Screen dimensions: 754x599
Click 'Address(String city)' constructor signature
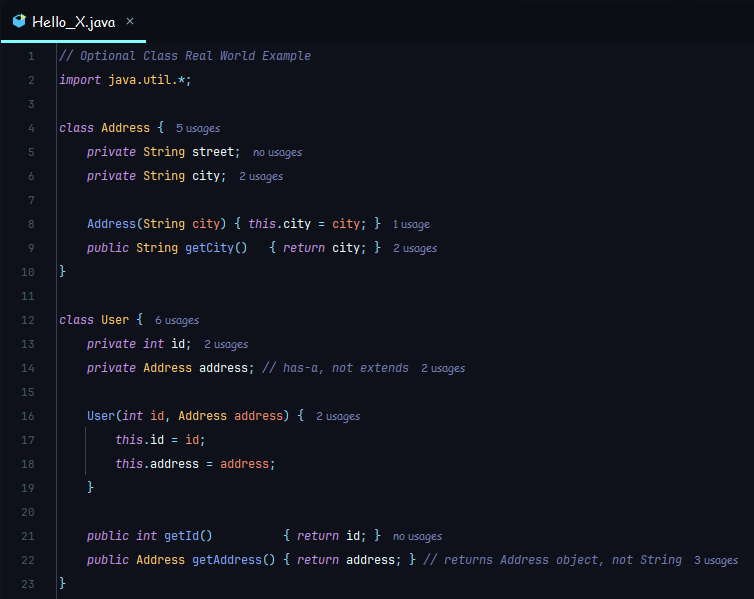point(156,224)
